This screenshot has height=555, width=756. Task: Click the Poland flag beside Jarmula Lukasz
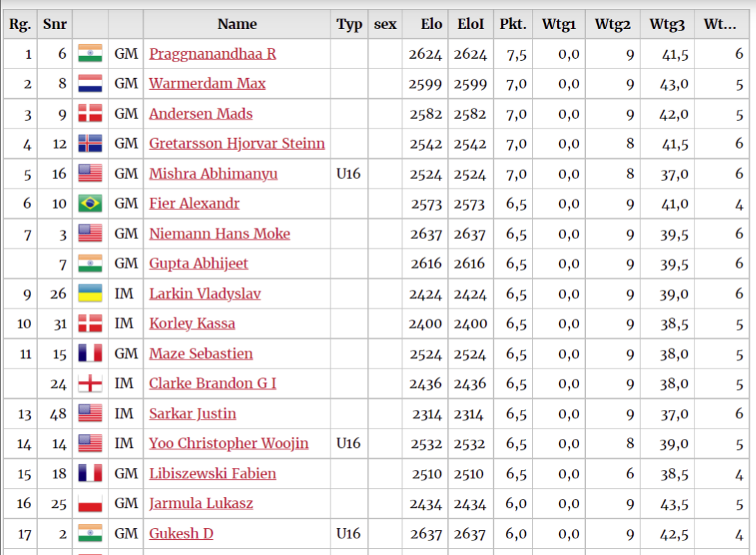coord(90,503)
